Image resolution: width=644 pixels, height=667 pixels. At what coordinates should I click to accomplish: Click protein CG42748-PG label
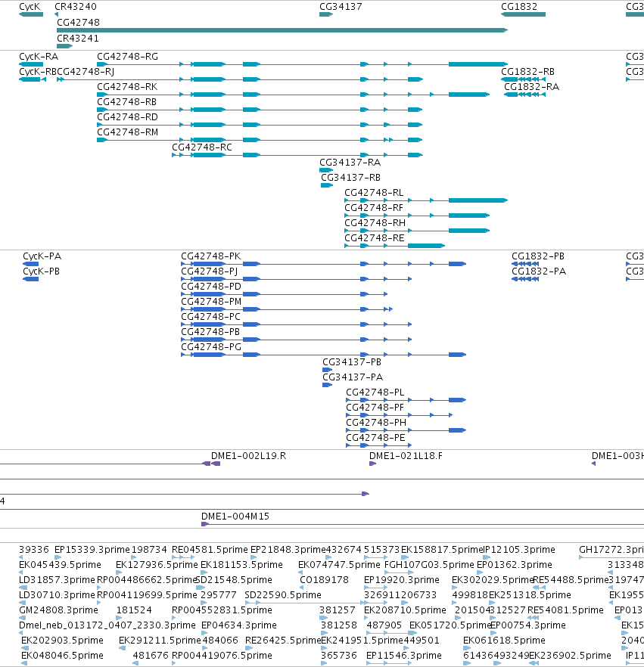point(212,346)
